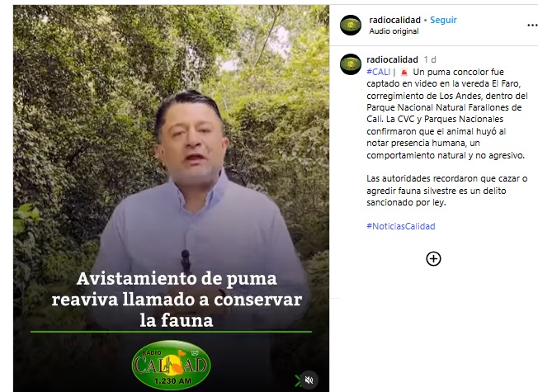Viewport: 538px width, 392px height.
Task: Click the red siren emoji in the caption
Action: point(404,72)
